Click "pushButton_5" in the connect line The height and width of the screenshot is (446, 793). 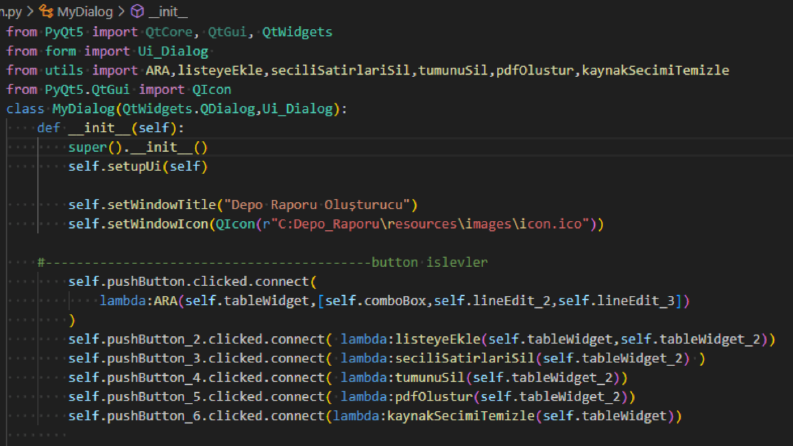(154, 397)
